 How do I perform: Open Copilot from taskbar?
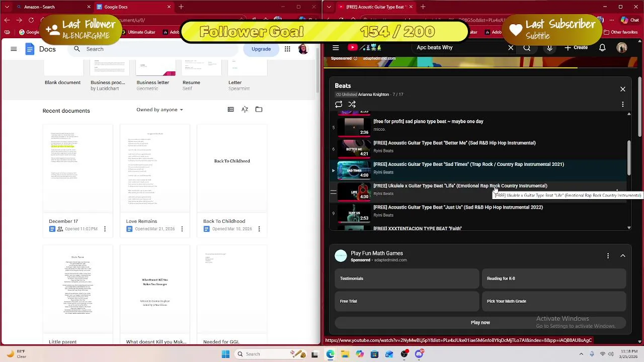360,354
